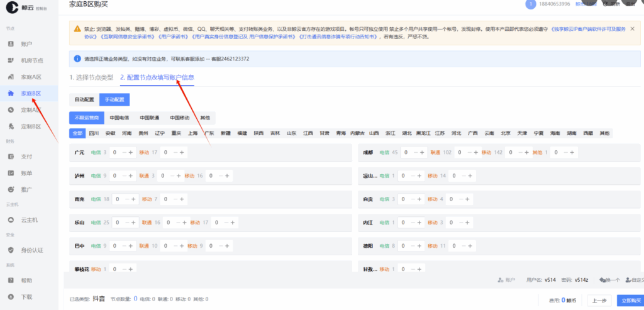Increase the 泸州 移动 node count
The image size is (644, 310).
(x=226, y=175)
